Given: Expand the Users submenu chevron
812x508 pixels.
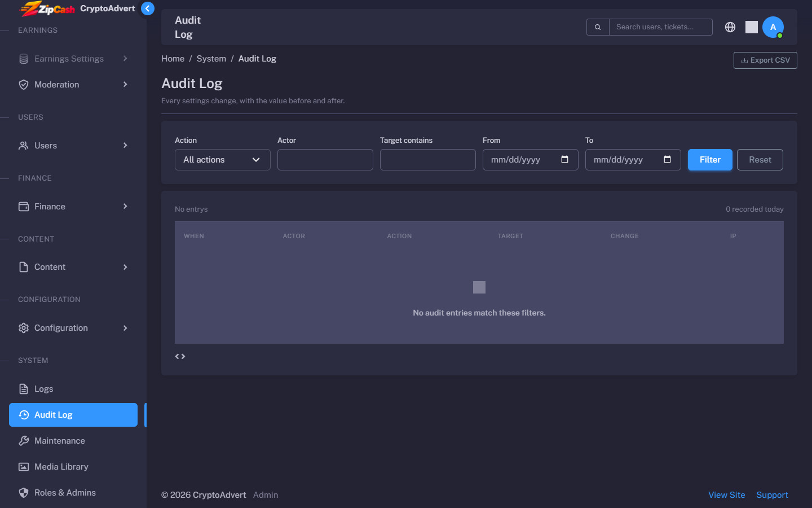Looking at the screenshot, I should point(125,146).
